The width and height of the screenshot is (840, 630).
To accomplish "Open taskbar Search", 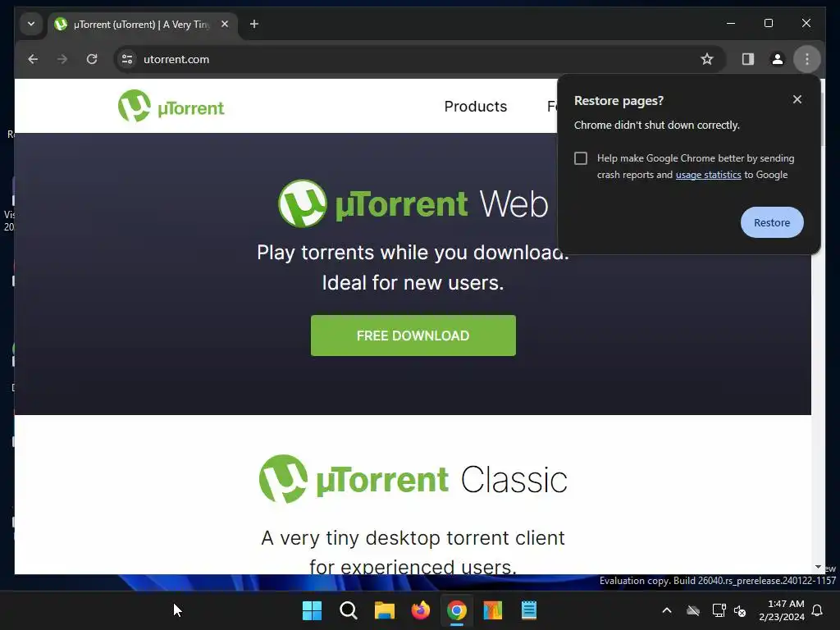I will coord(348,610).
